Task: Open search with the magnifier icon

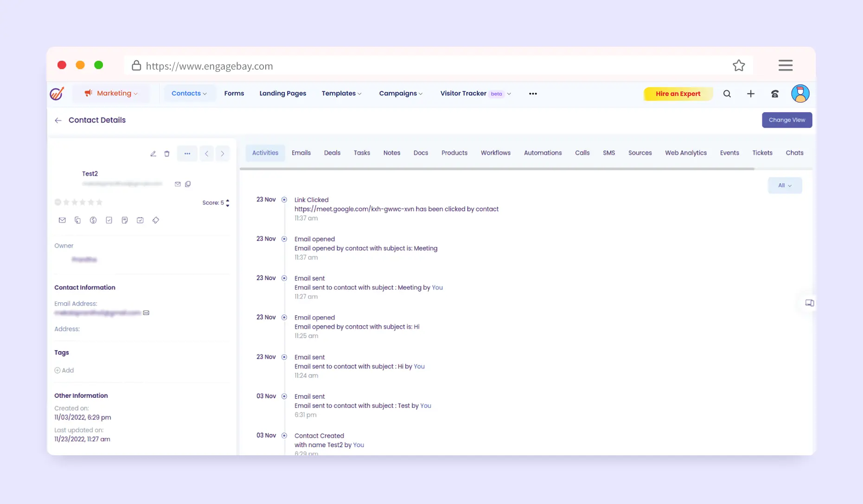Action: tap(727, 94)
